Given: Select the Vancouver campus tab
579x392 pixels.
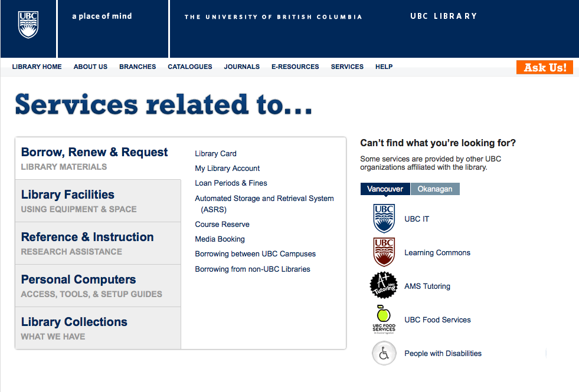Looking at the screenshot, I should (385, 189).
